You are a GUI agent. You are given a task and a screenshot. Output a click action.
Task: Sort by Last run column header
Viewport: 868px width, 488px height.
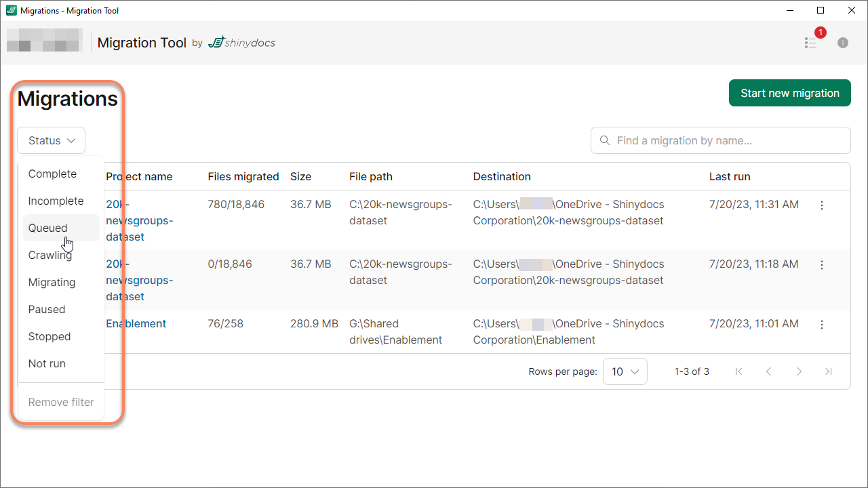(730, 177)
